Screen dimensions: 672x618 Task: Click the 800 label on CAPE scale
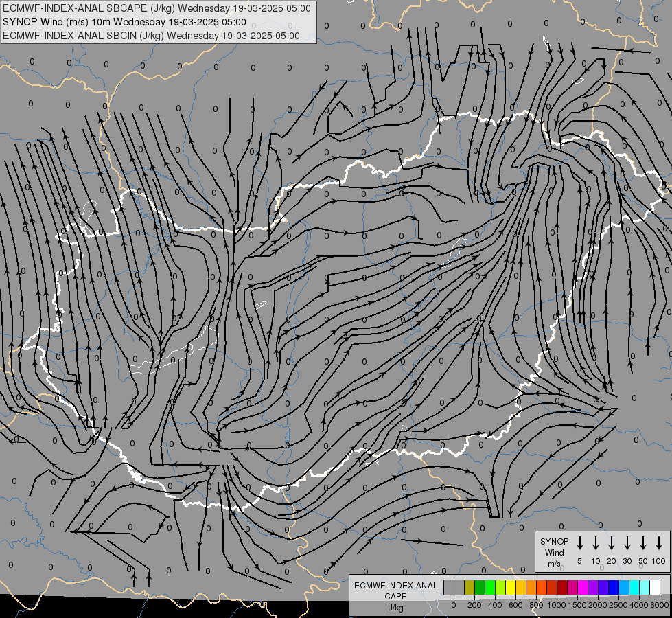(536, 605)
